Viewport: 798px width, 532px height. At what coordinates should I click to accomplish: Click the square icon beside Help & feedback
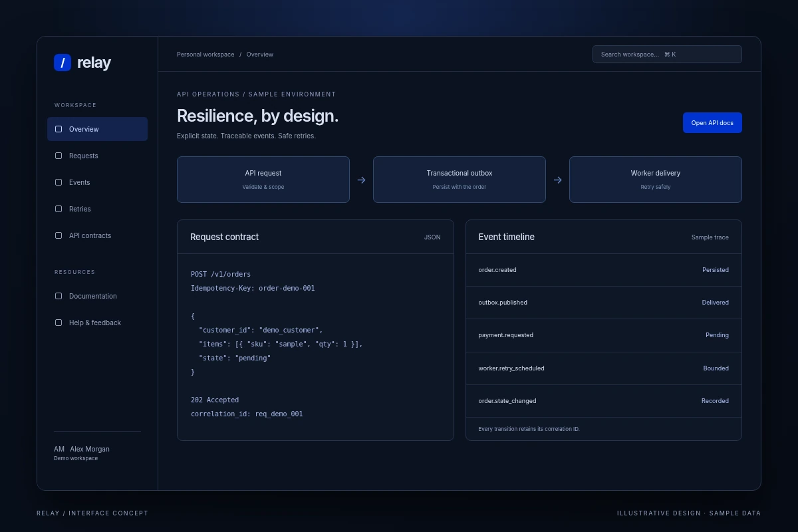[x=59, y=323]
